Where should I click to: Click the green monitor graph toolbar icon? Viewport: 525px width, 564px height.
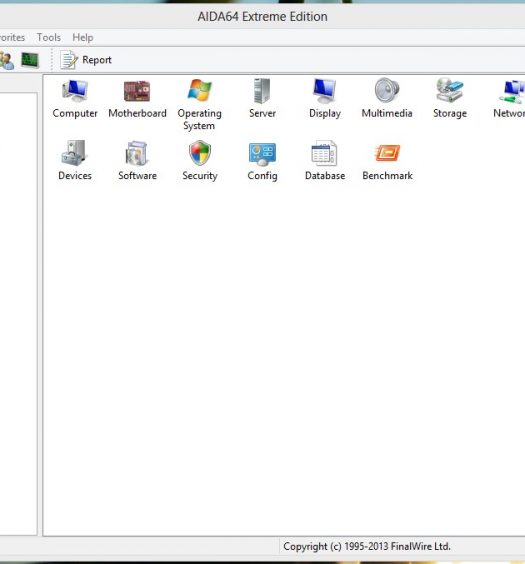(30, 60)
